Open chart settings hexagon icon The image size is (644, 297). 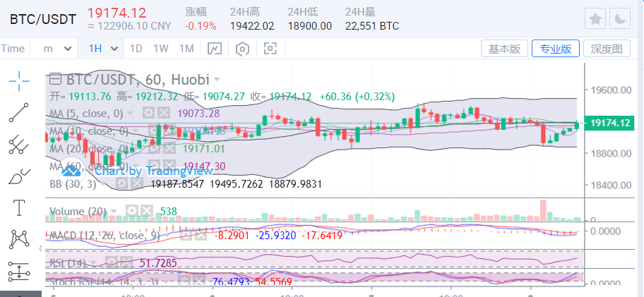[x=242, y=49]
